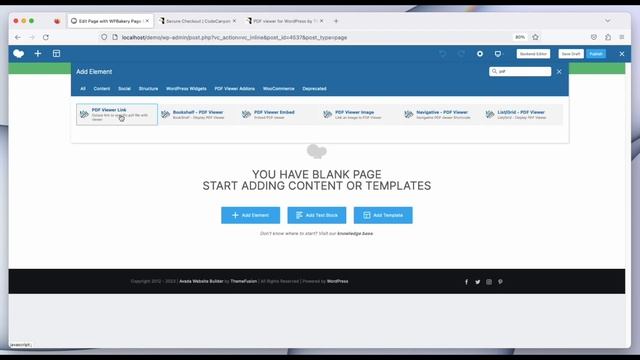The image size is (640, 360).
Task: Close the Add Element panel
Action: [559, 71]
